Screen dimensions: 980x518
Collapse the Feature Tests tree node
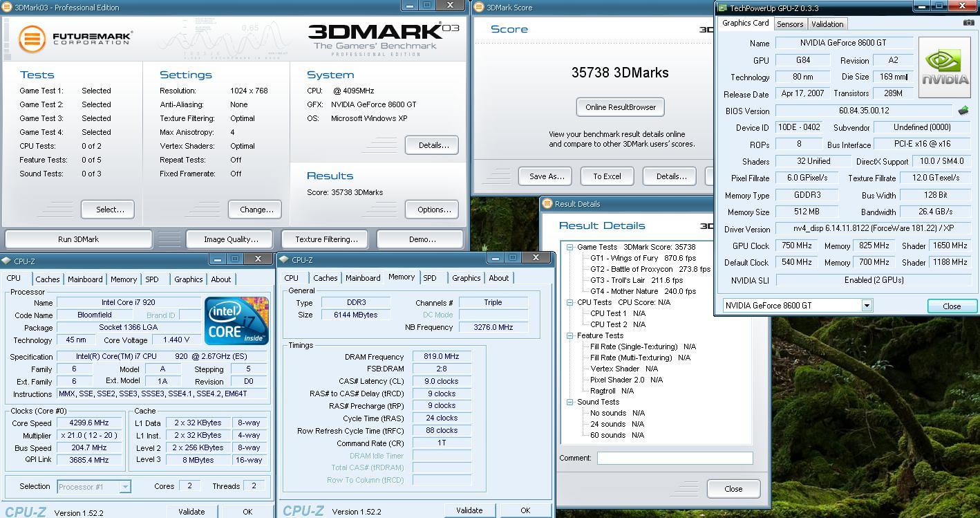569,335
